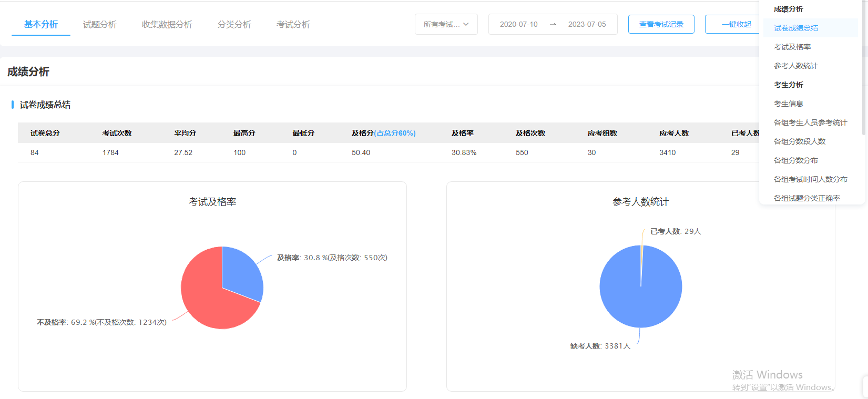868x399 pixels.
Task: Click the side navigation scrollbar
Action: tap(863, 68)
